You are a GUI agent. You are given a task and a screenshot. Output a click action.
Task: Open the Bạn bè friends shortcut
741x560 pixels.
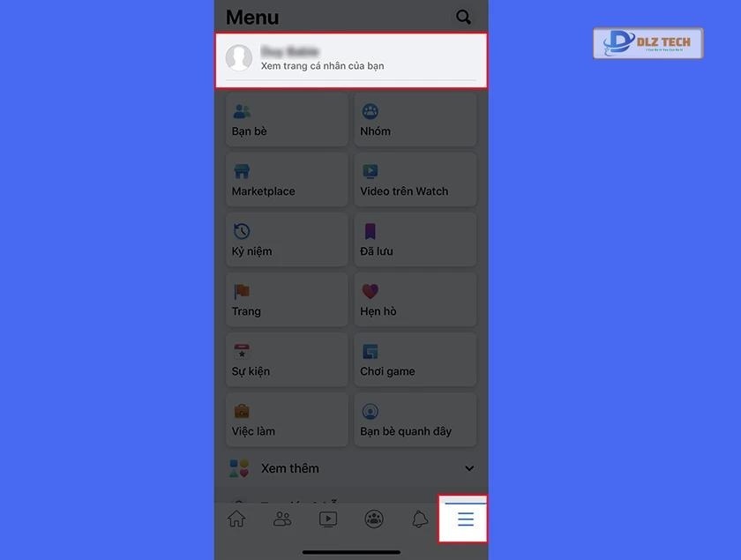pyautogui.click(x=287, y=121)
